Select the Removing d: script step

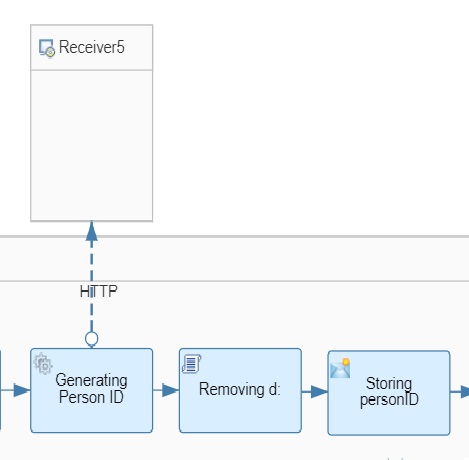[x=240, y=390]
